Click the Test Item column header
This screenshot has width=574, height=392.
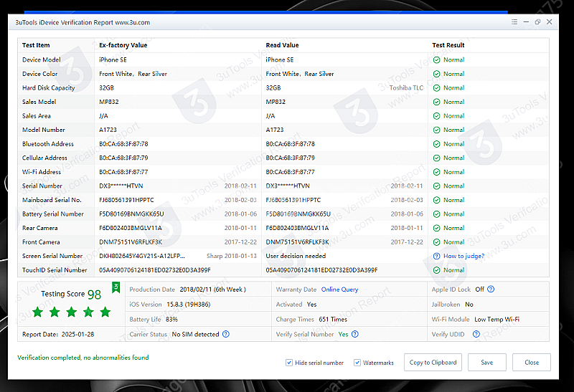click(x=36, y=45)
